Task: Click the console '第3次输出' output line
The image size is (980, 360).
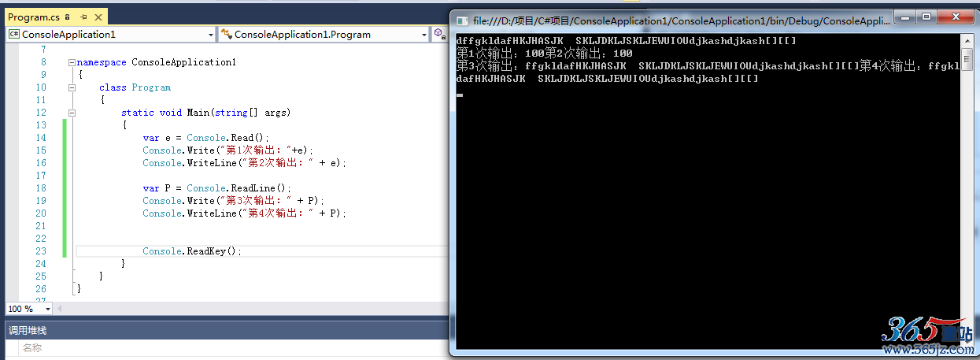Action: point(708,65)
